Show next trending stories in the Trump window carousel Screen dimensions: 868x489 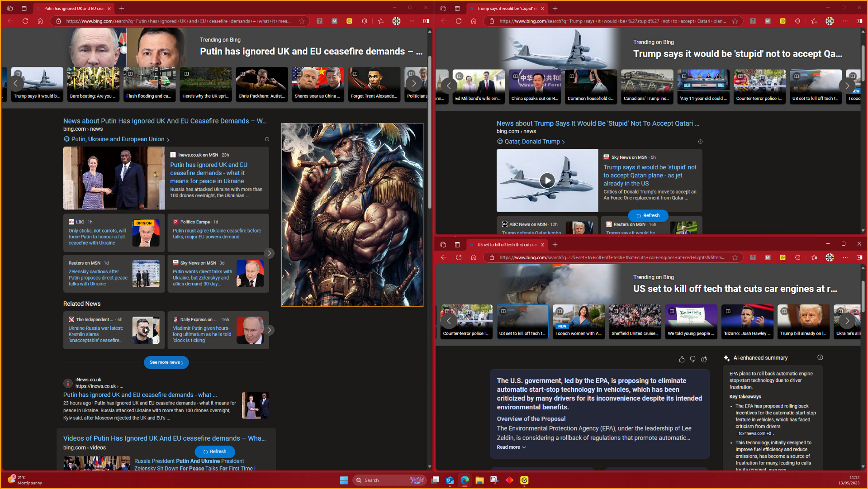847,85
